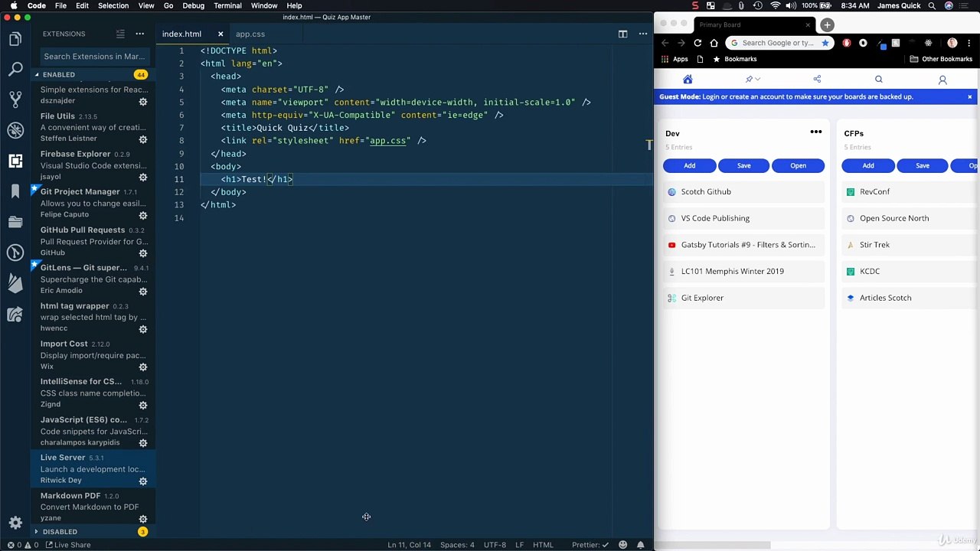Open the Go menu in menu bar
980x551 pixels.
pyautogui.click(x=168, y=5)
